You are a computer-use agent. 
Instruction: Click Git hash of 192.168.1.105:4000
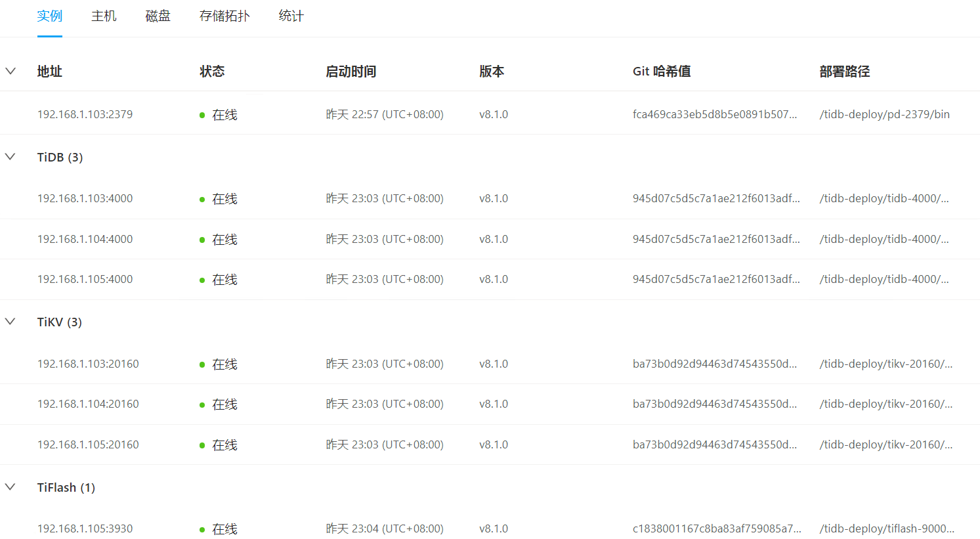coord(716,279)
